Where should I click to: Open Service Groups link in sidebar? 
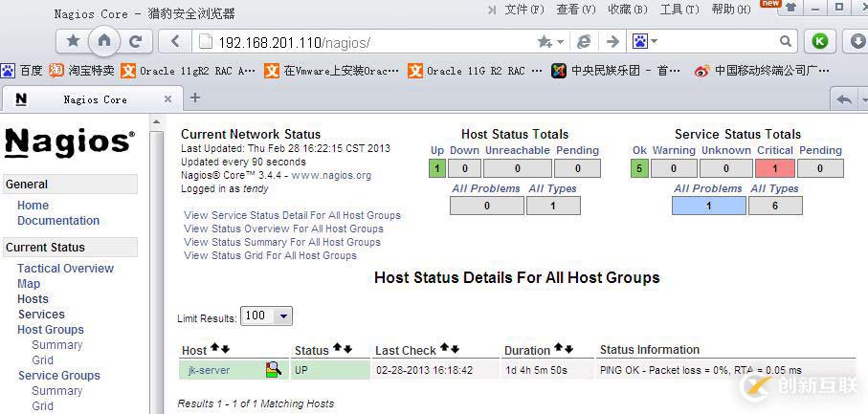point(58,376)
